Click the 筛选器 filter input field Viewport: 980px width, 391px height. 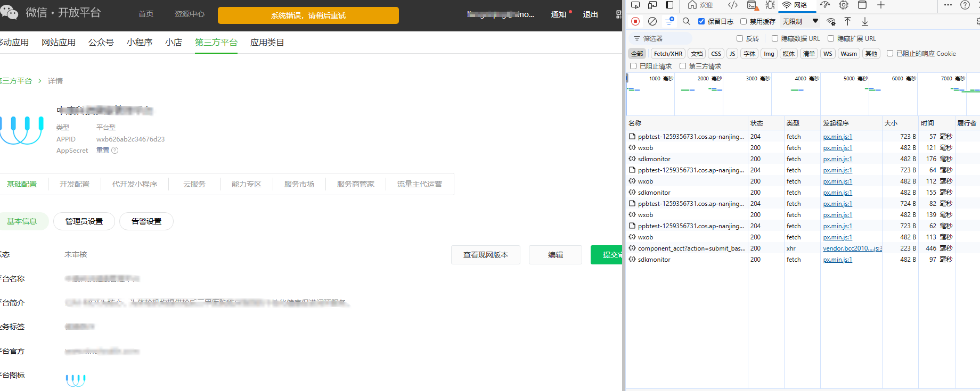point(660,38)
